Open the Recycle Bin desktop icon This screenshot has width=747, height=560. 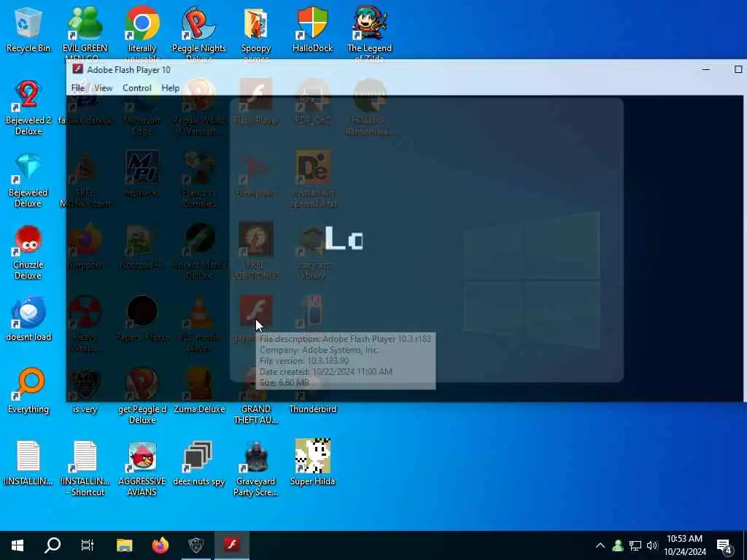click(x=28, y=29)
